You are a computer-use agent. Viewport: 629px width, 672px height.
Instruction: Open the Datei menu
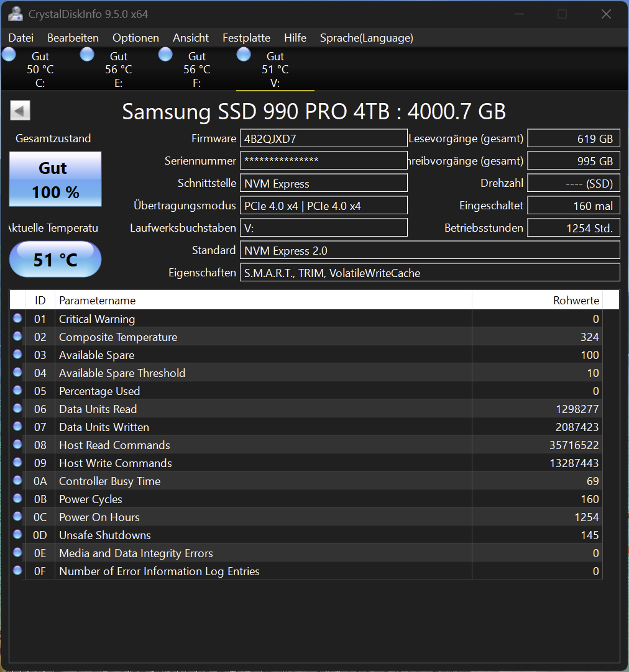[x=21, y=38]
